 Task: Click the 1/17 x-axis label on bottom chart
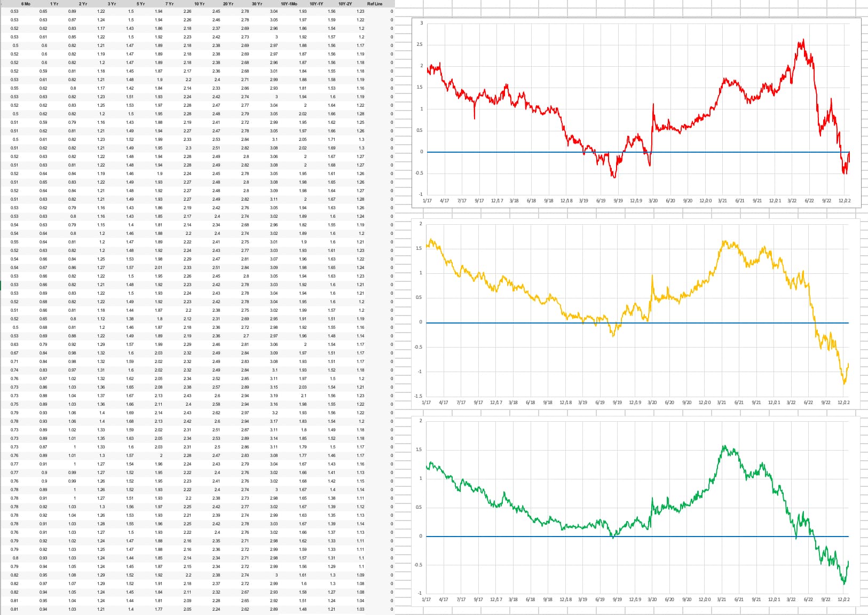point(426,600)
